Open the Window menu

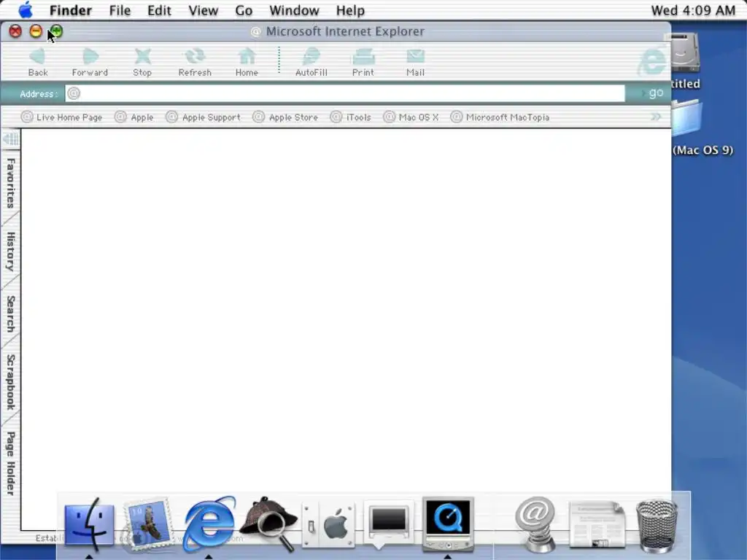[x=294, y=10]
